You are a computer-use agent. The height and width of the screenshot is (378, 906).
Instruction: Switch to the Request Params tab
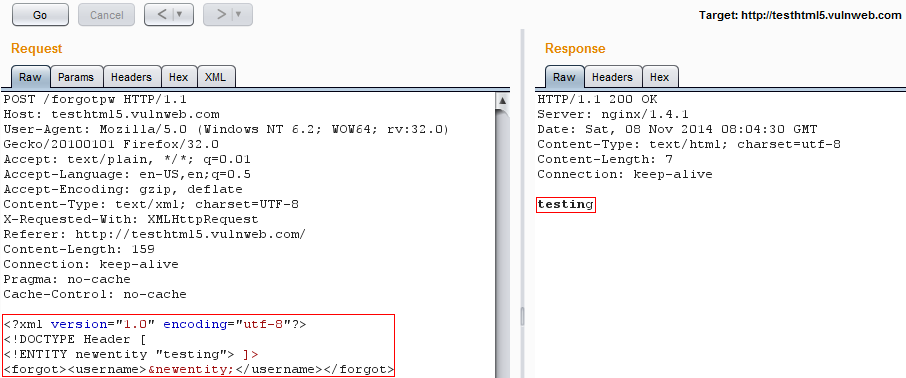[x=76, y=77]
